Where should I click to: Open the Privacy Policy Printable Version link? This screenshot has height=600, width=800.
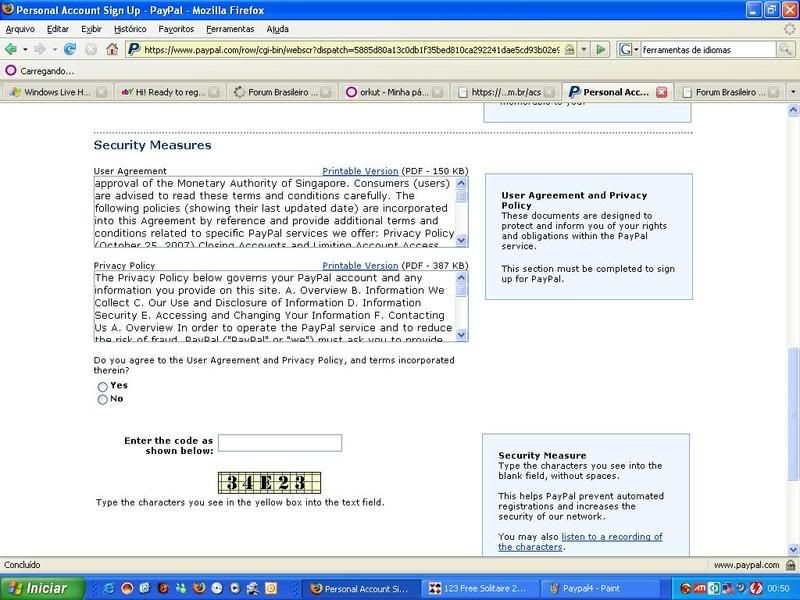coord(360,266)
